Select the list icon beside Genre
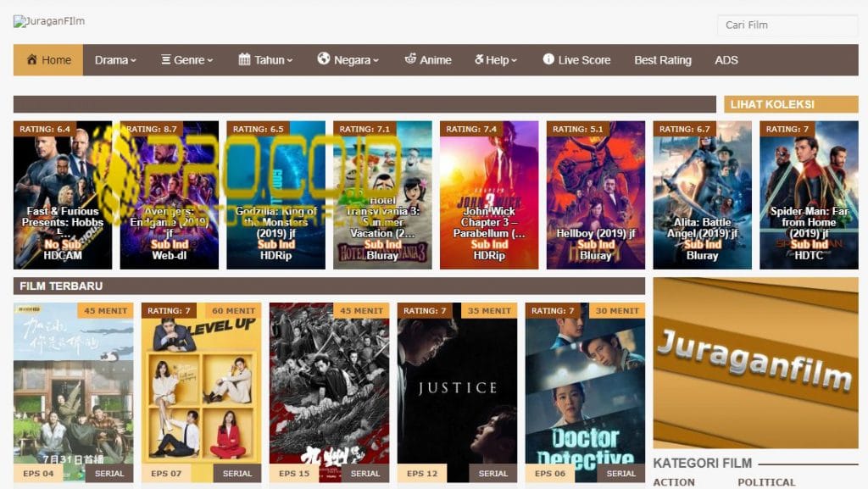Viewport: 868px width, 489px height. click(168, 60)
